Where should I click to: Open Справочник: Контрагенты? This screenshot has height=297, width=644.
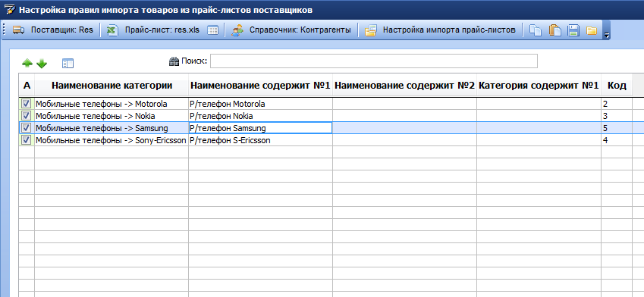click(x=300, y=30)
